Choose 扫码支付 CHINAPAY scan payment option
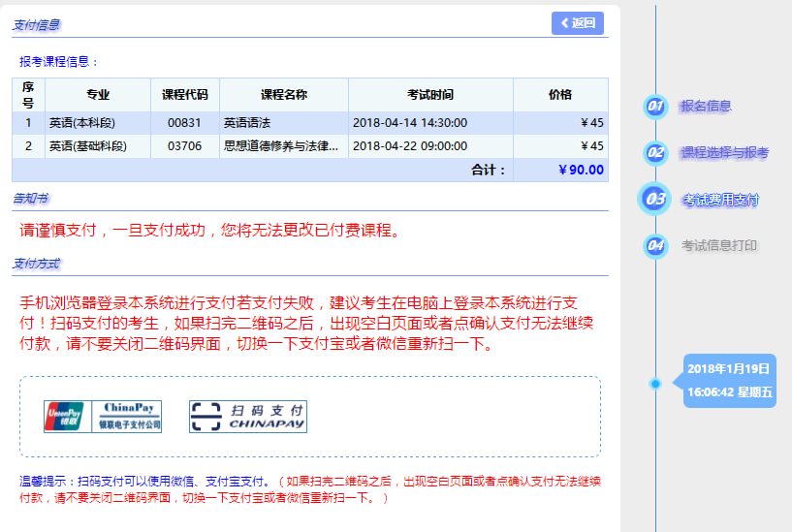792x532 pixels. click(247, 417)
